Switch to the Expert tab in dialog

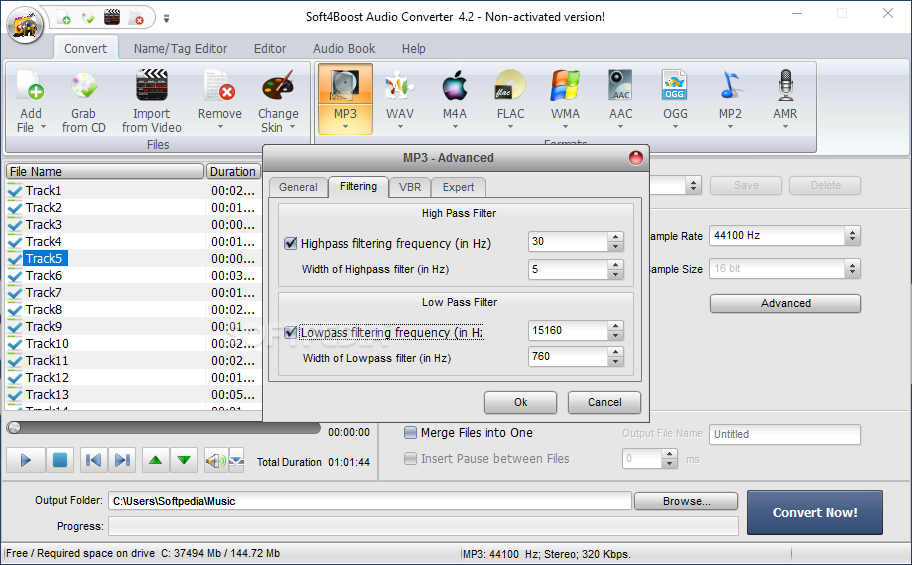pos(458,187)
